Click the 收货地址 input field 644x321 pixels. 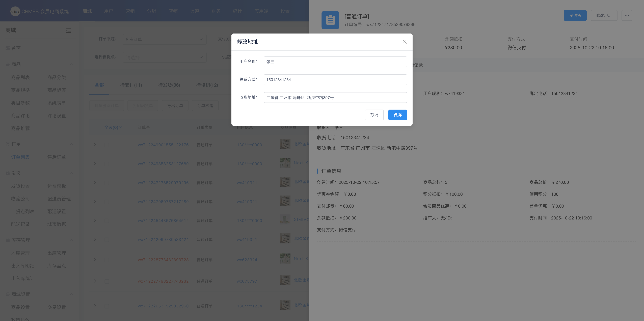pyautogui.click(x=335, y=98)
